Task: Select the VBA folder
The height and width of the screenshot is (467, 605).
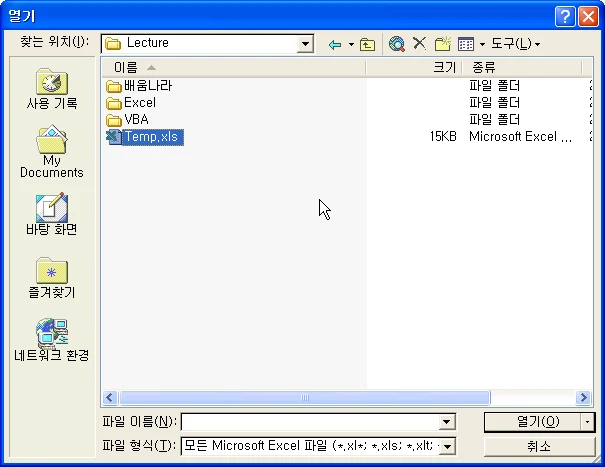Action: coord(127,120)
